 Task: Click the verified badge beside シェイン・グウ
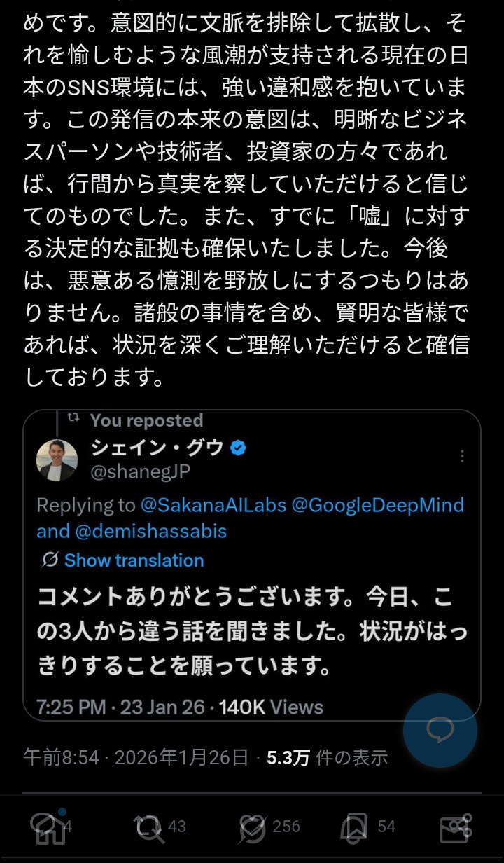pyautogui.click(x=238, y=448)
